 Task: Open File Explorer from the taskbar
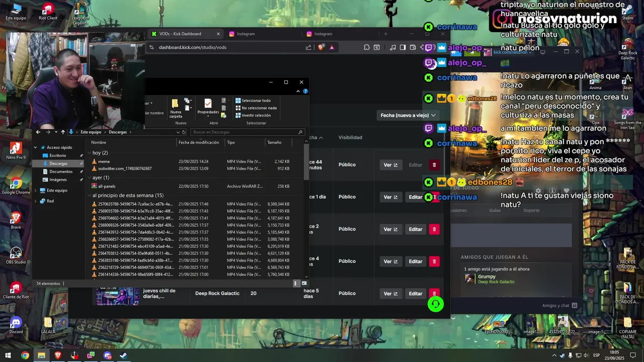coord(41,355)
